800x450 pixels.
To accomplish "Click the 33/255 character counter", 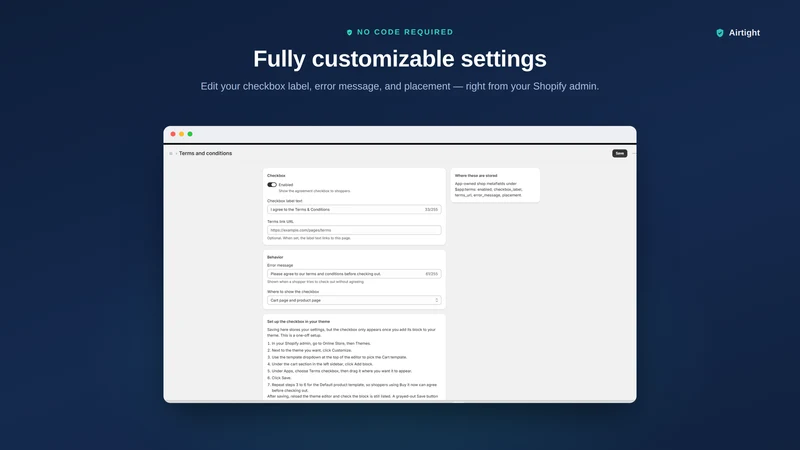I will point(431,210).
